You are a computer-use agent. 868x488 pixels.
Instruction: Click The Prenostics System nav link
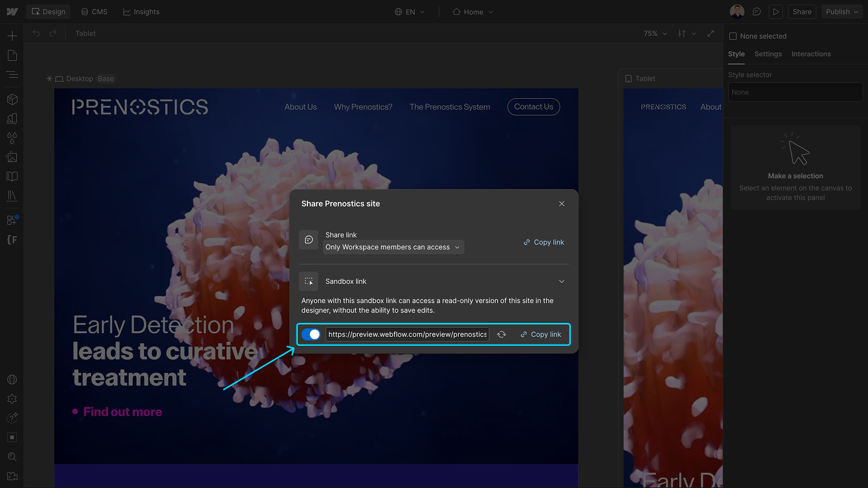coord(450,107)
